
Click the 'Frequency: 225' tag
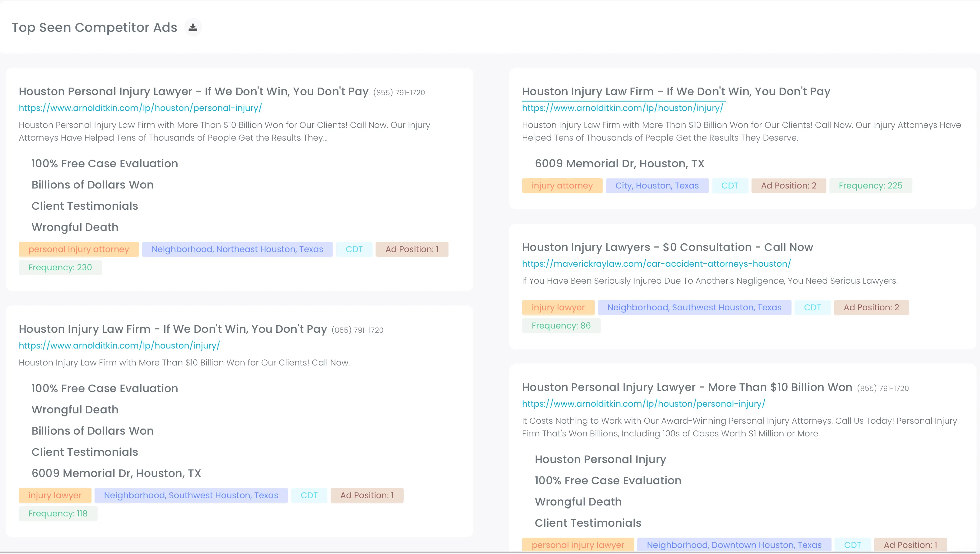point(870,186)
